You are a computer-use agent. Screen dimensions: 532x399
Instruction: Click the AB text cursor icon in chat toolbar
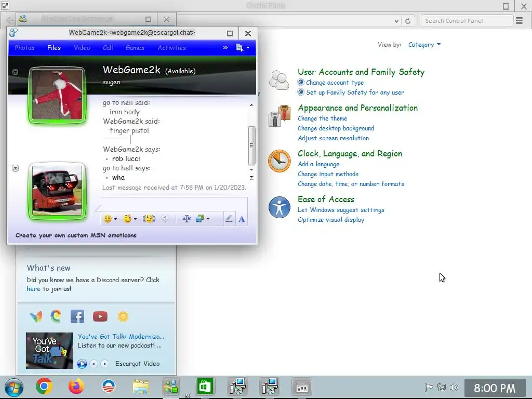[187, 219]
